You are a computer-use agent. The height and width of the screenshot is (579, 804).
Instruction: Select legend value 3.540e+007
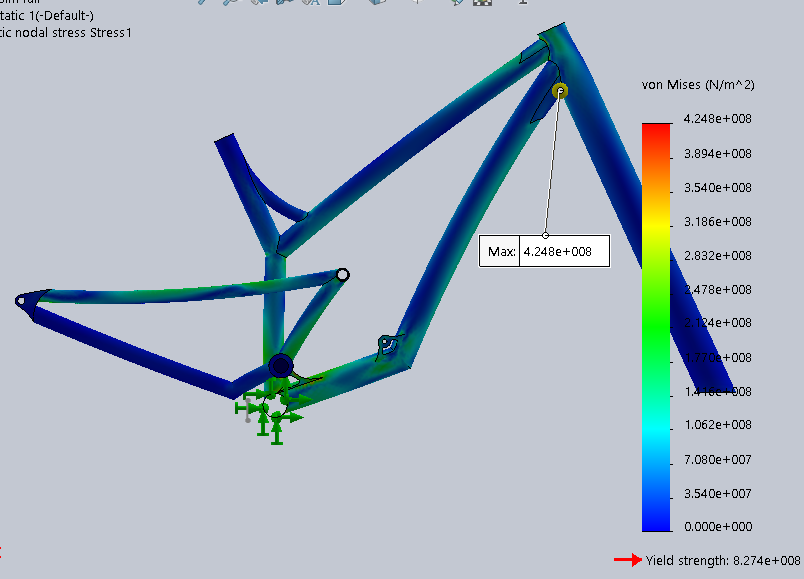[x=717, y=493]
